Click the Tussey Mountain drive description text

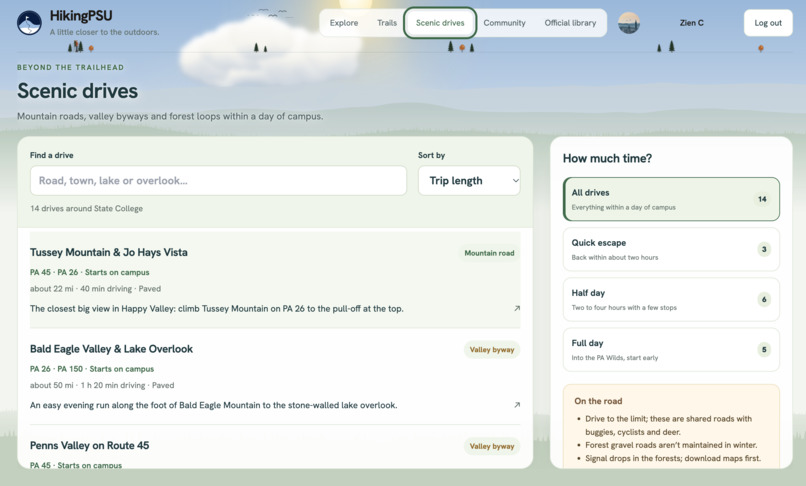216,309
